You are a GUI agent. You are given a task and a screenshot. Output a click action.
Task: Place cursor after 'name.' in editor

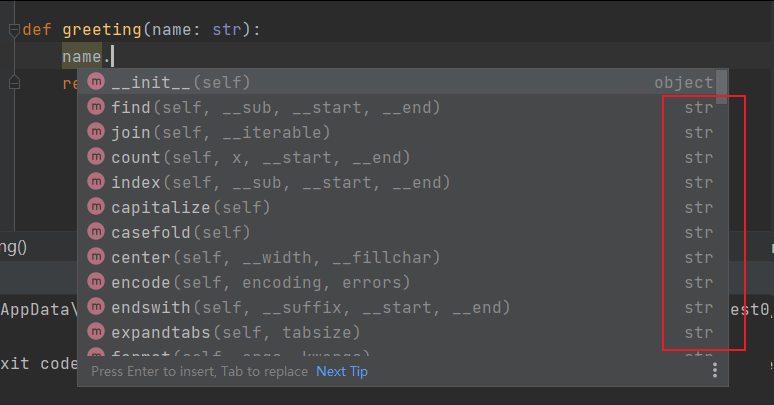(112, 57)
